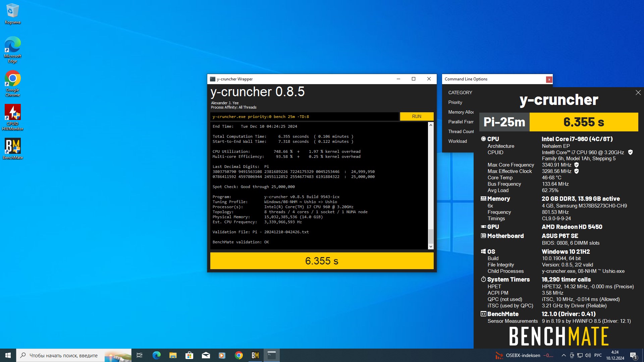The height and width of the screenshot is (362, 644).
Task: Click the 16,290 timer calls text
Action: click(x=566, y=280)
